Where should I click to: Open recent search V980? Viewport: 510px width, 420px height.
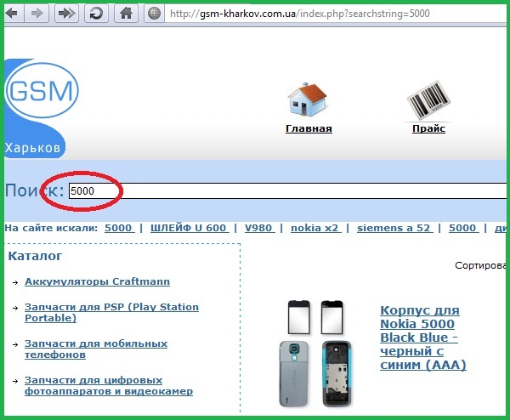(258, 228)
